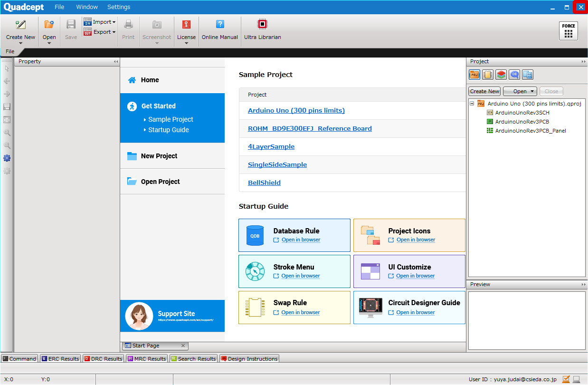Click the Save toolbar icon

coord(71,25)
